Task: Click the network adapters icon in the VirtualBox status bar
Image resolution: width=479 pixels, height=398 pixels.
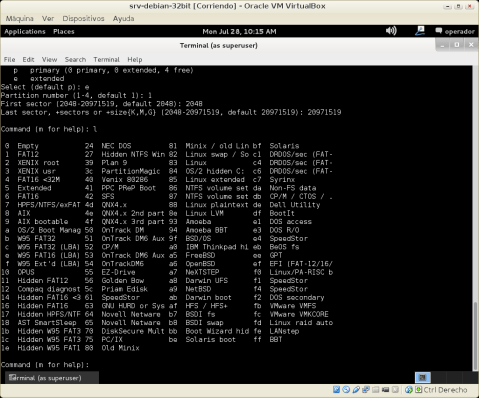Action: coord(366,389)
